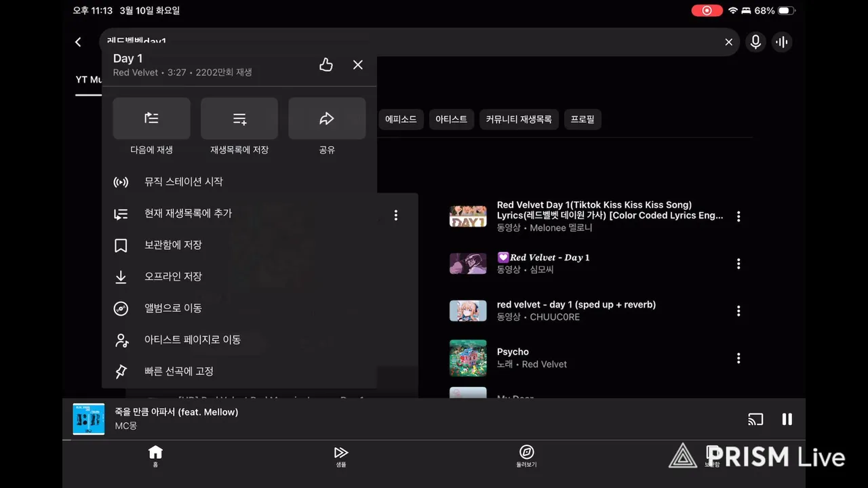Select 빠른 선곡에 고정

pyautogui.click(x=239, y=371)
